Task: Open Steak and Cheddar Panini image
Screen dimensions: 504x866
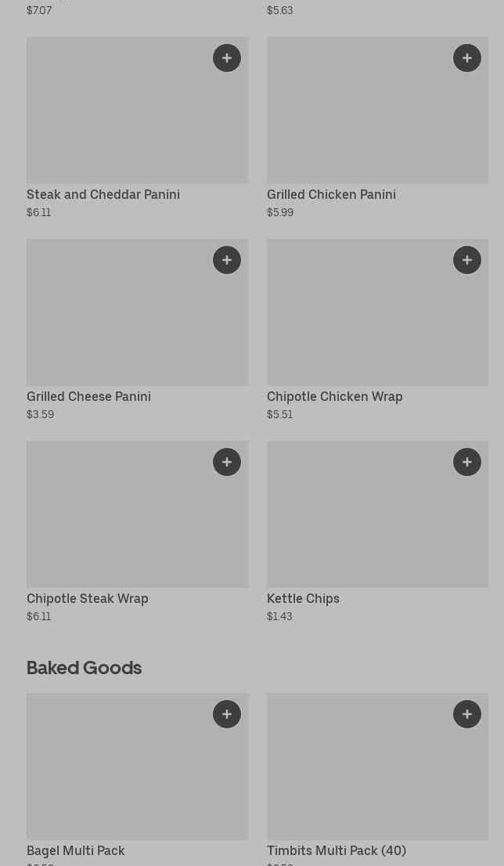Action: click(117, 117)
